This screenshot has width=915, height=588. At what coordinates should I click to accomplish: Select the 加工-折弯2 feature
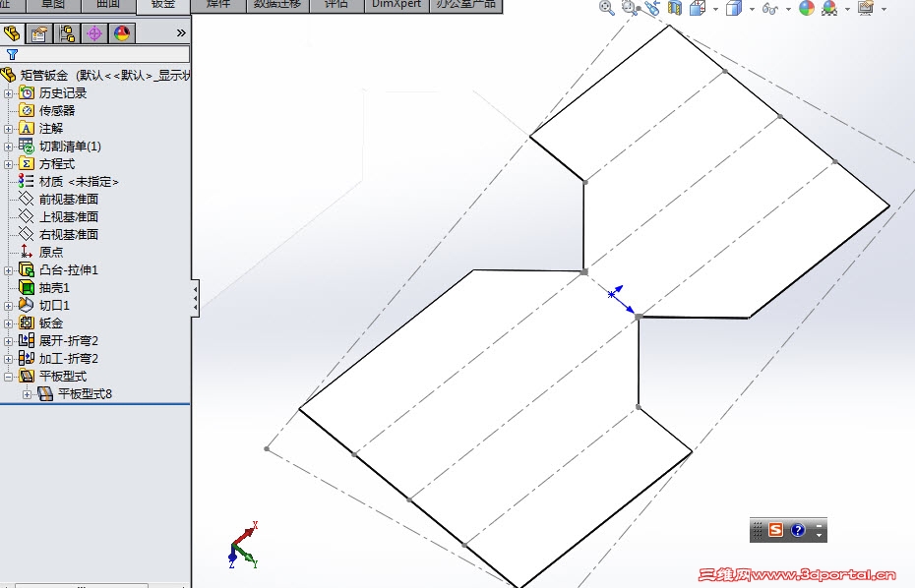[x=68, y=358]
